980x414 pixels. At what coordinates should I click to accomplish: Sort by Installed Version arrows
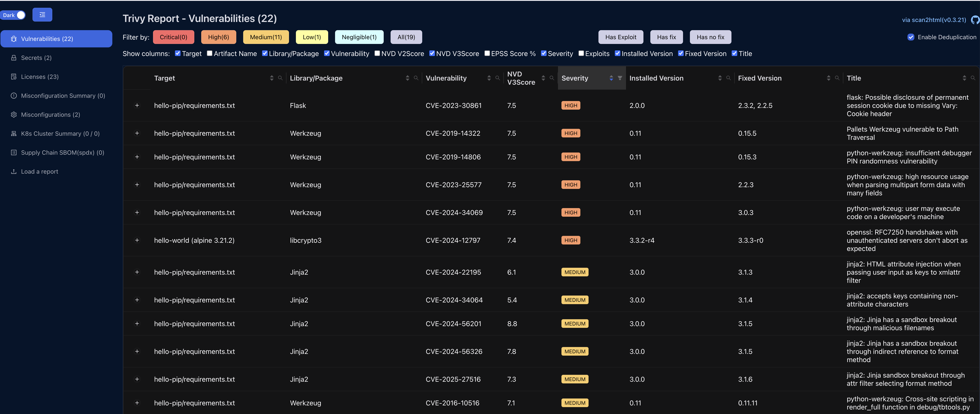720,78
